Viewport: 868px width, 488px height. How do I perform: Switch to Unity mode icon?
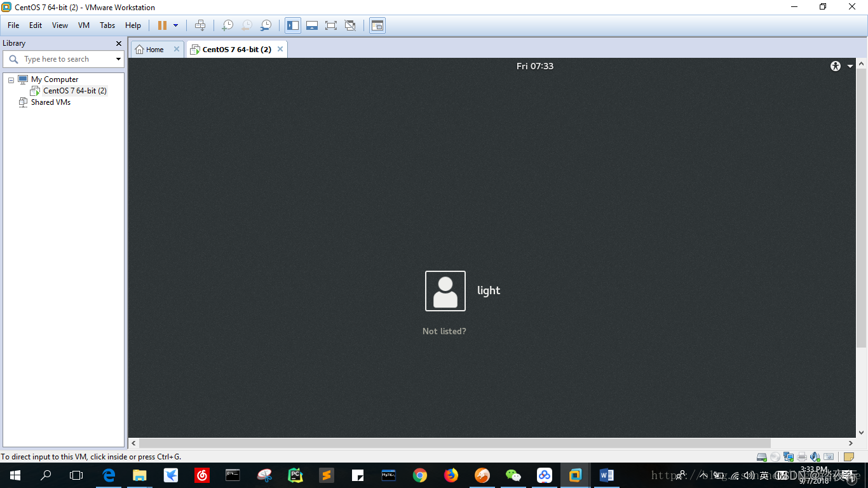pyautogui.click(x=350, y=25)
